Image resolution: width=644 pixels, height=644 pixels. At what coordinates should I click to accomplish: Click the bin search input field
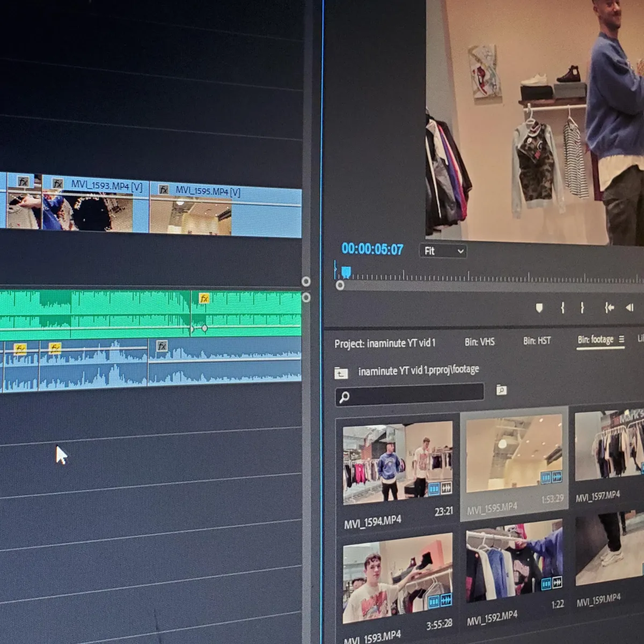409,394
